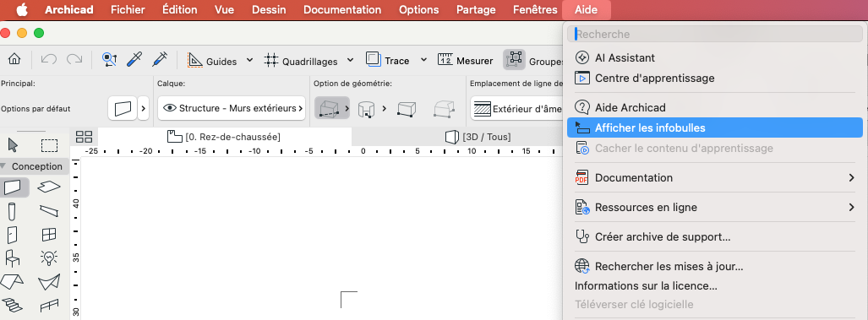This screenshot has height=320, width=868.
Task: Open the tab overview grid icon
Action: click(x=85, y=137)
